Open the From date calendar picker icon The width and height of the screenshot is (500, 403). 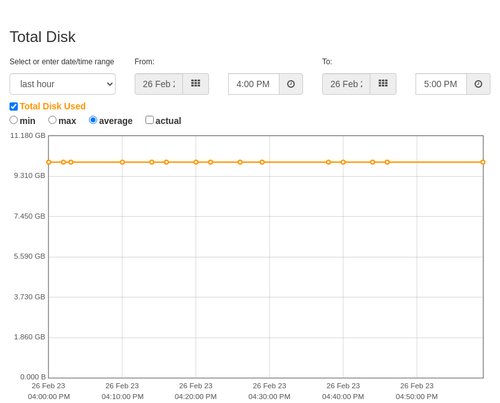point(196,84)
